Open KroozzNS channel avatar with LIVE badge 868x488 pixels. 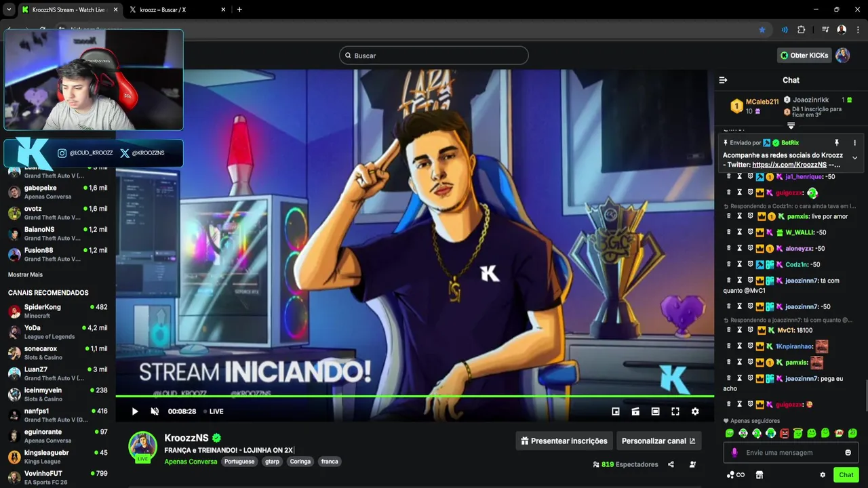(x=143, y=447)
